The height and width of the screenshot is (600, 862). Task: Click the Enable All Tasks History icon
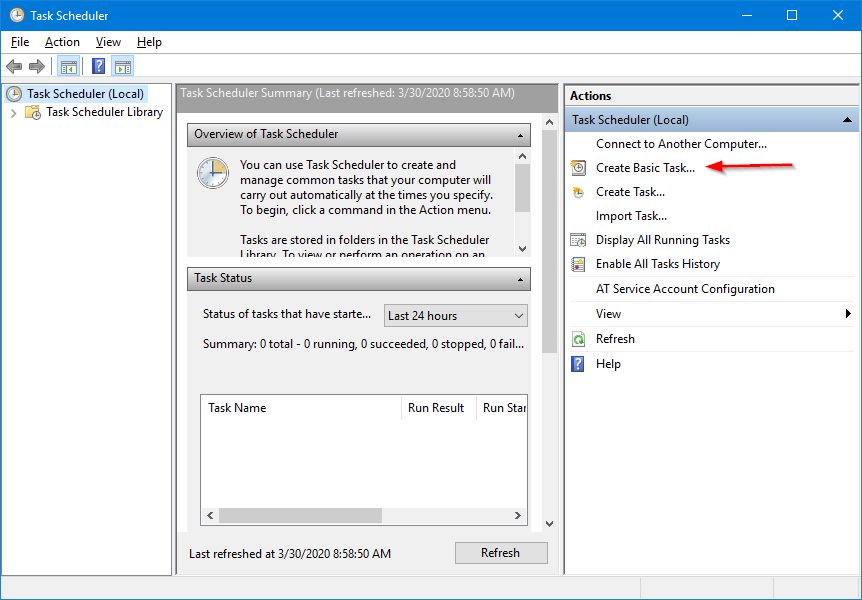tap(578, 265)
